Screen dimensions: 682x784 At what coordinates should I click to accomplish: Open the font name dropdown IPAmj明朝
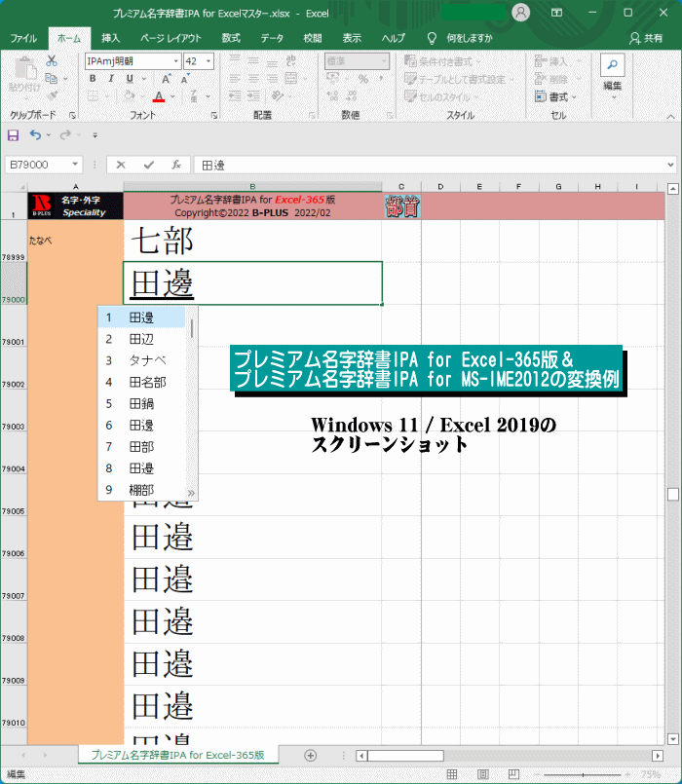(176, 60)
